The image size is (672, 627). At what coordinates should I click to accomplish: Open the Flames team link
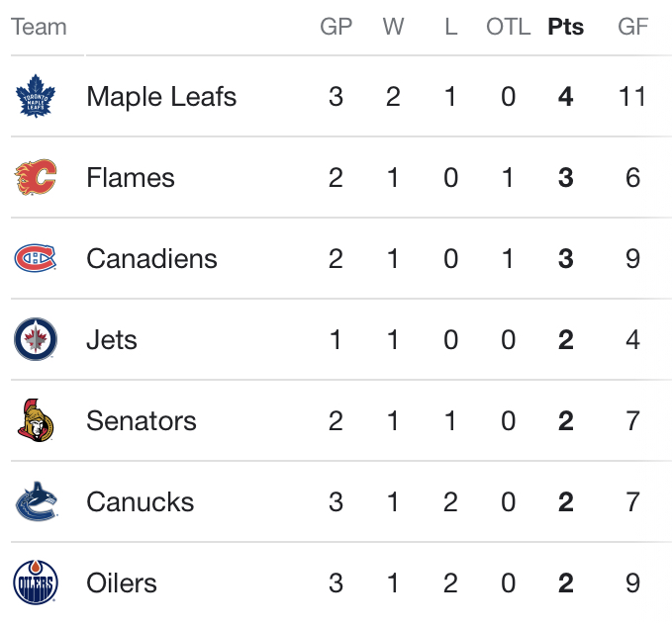pyautogui.click(x=131, y=177)
